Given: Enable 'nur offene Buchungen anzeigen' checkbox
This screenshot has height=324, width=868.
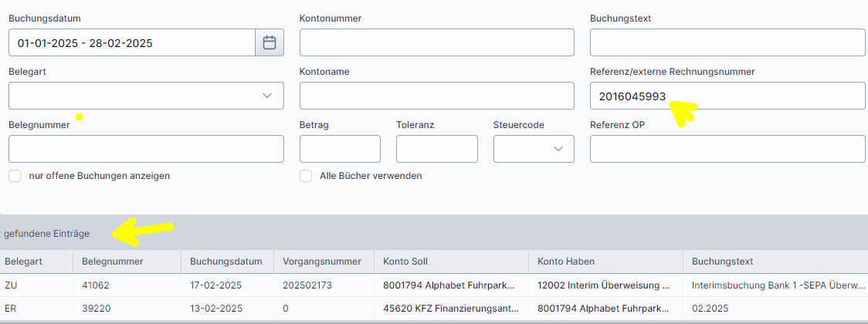Looking at the screenshot, I should 15,176.
